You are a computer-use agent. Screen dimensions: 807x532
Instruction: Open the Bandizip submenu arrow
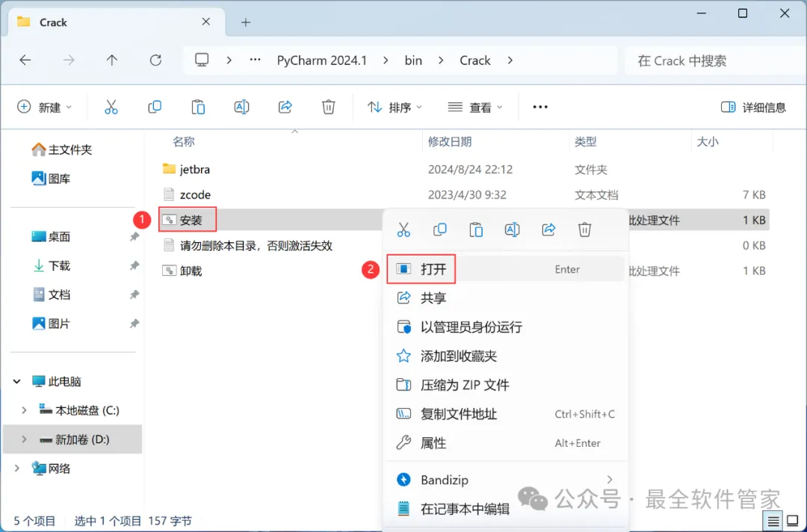(610, 480)
